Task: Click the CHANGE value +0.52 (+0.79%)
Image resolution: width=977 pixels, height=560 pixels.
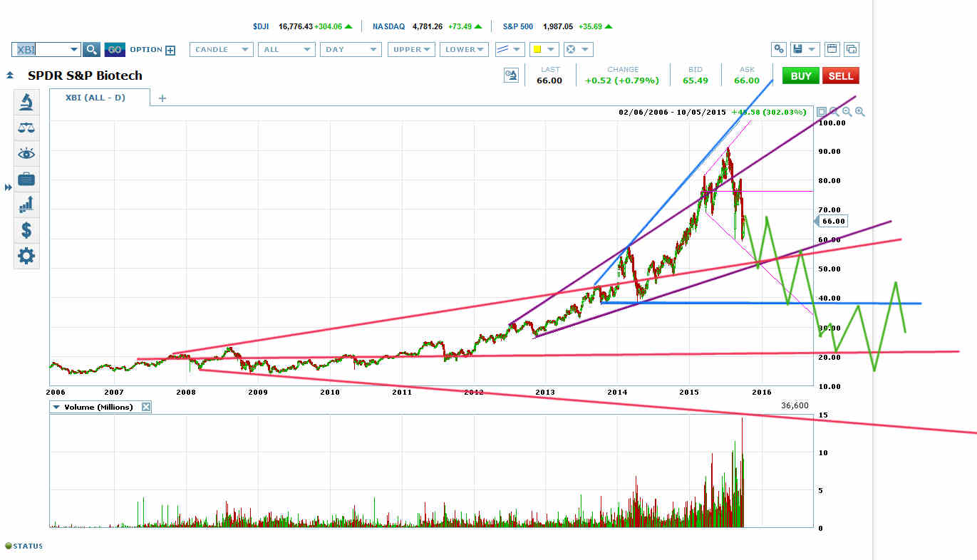Action: pyautogui.click(x=622, y=81)
